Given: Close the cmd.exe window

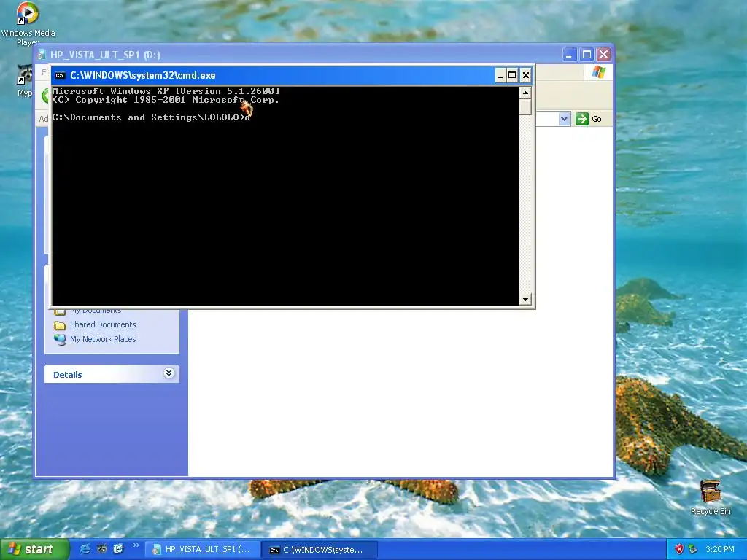Looking at the screenshot, I should 525,75.
